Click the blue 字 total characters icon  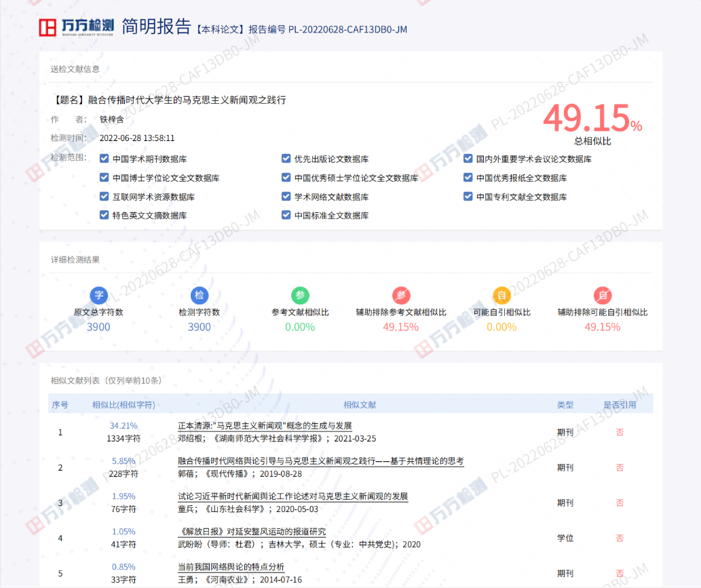pyautogui.click(x=99, y=295)
